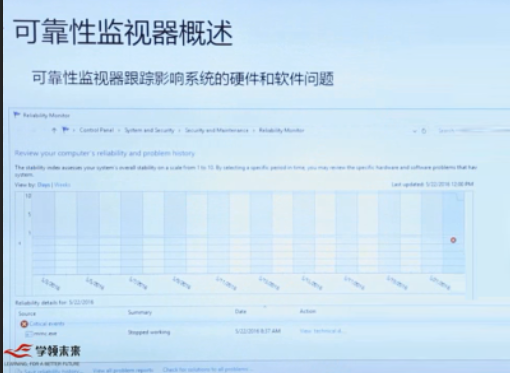This screenshot has height=373, width=510.
Task: Click the Reliability Monitor title flag icon
Action: (x=17, y=115)
